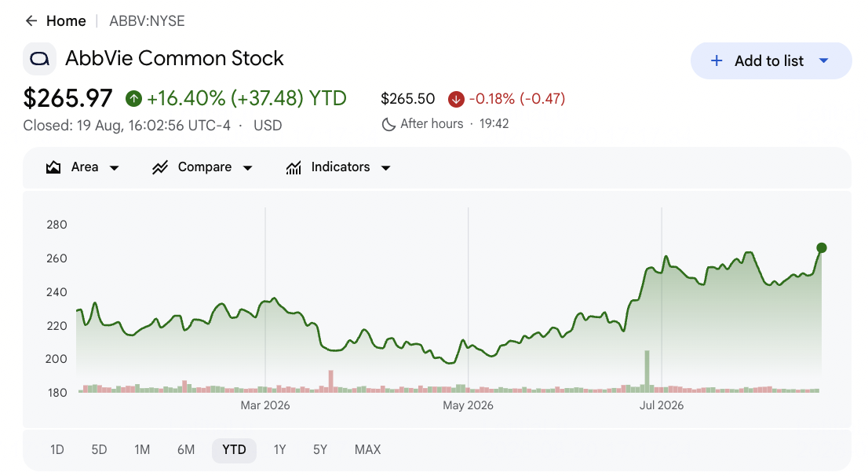Go to the Home link
868x476 pixels.
[x=66, y=21]
